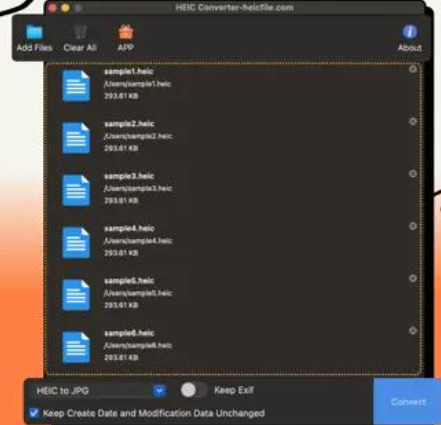Screen dimensions: 441x425
Task: Remove sample2.heic using its small circle icon
Action: click(413, 121)
